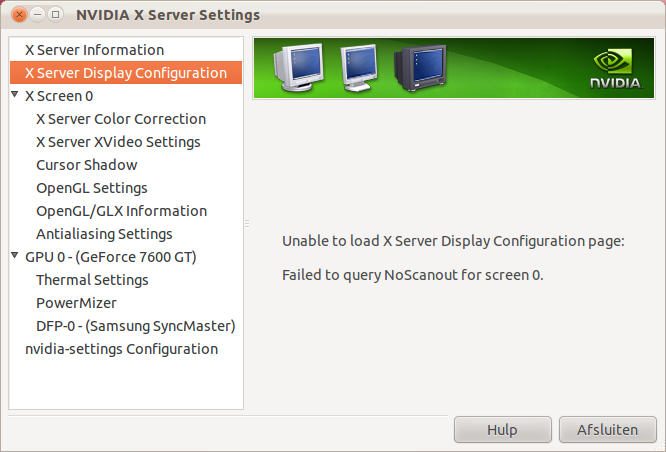This screenshot has width=666, height=452.
Task: Collapse the X Screen 0 tree node
Action: [15, 95]
